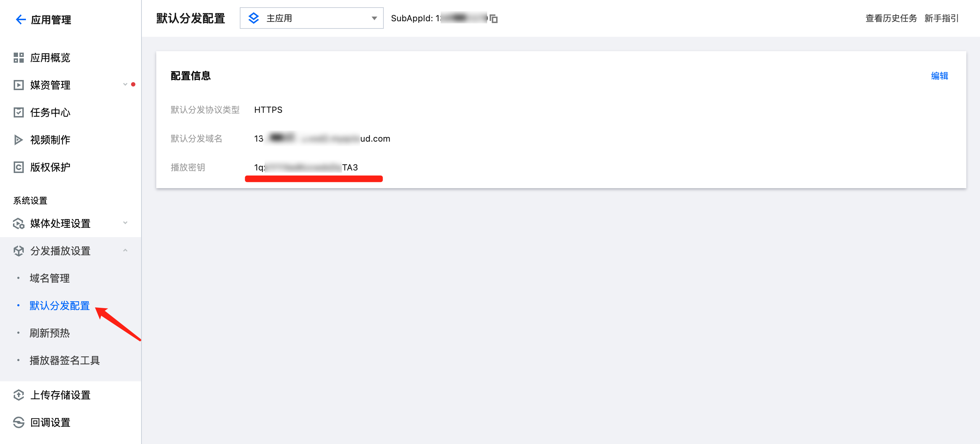The width and height of the screenshot is (980, 444).
Task: Click the 应用概览 grid icon
Action: coord(19,58)
